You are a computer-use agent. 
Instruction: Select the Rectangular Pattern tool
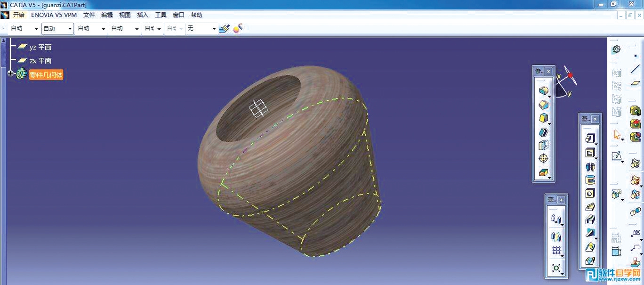(x=556, y=251)
